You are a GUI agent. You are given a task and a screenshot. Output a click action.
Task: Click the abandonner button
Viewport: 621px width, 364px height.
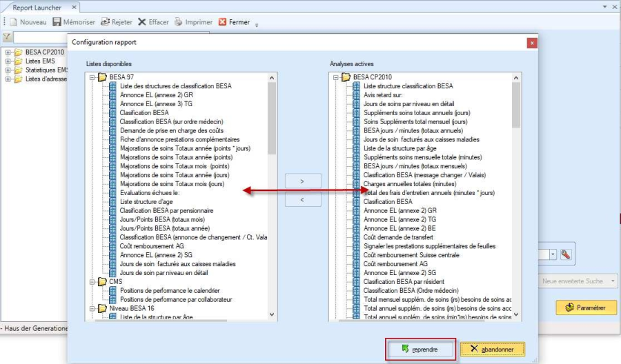(x=493, y=349)
